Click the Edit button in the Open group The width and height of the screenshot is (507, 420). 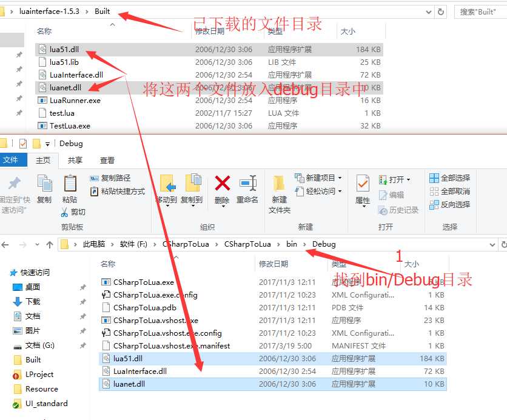pos(391,195)
